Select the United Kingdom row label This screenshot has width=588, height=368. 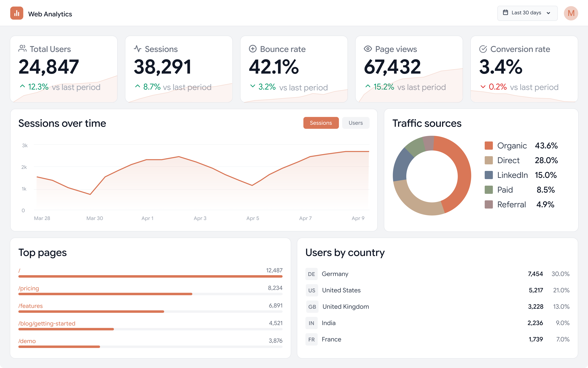click(x=346, y=307)
